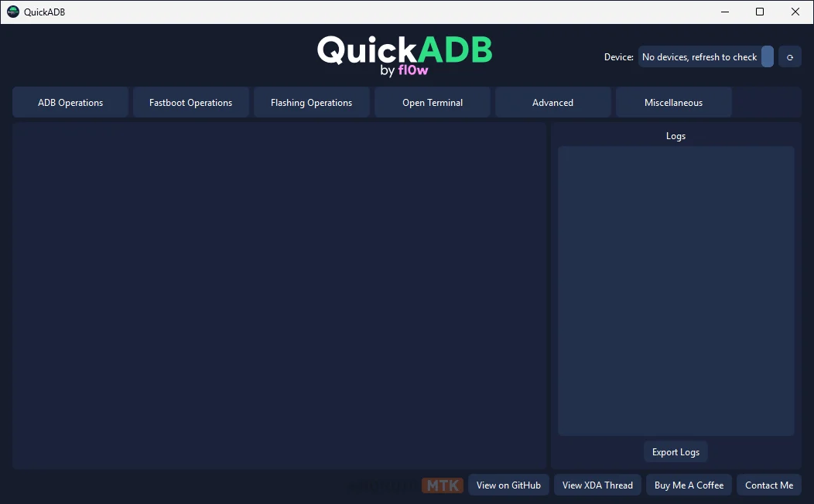Image resolution: width=814 pixels, height=504 pixels.
Task: Click inside the Logs output area
Action: (675, 291)
